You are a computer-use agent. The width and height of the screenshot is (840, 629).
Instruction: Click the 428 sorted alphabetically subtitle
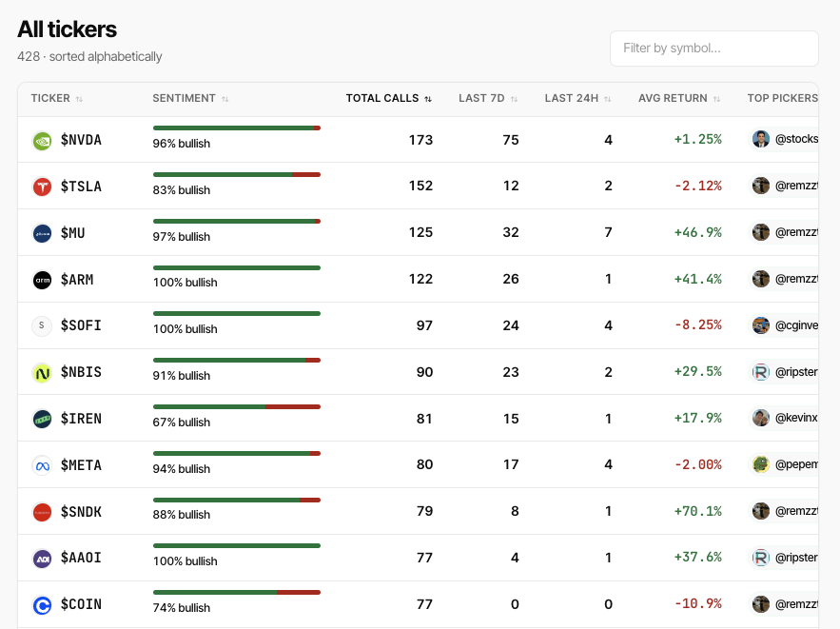(89, 57)
